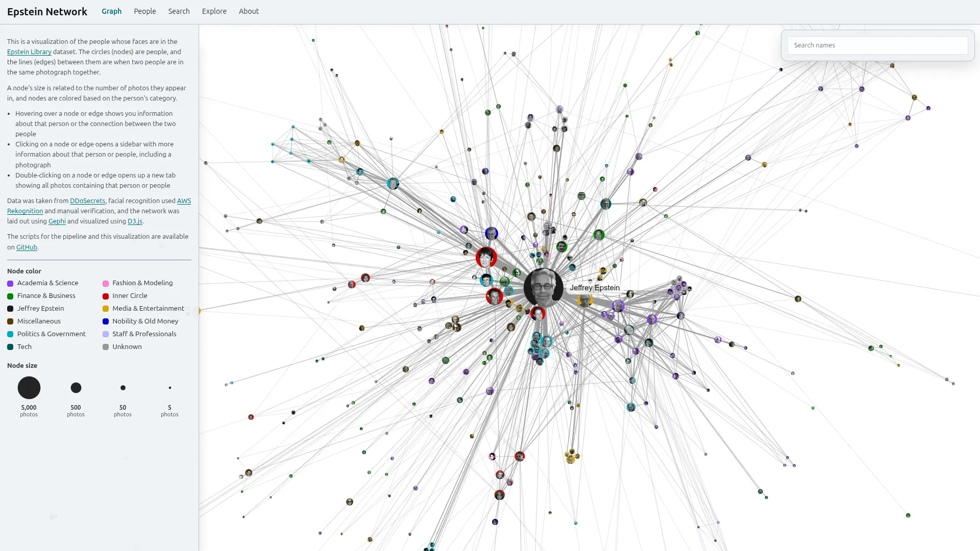Click the 'Node size' legend heading
Viewport: 980px width, 551px height.
click(x=22, y=365)
